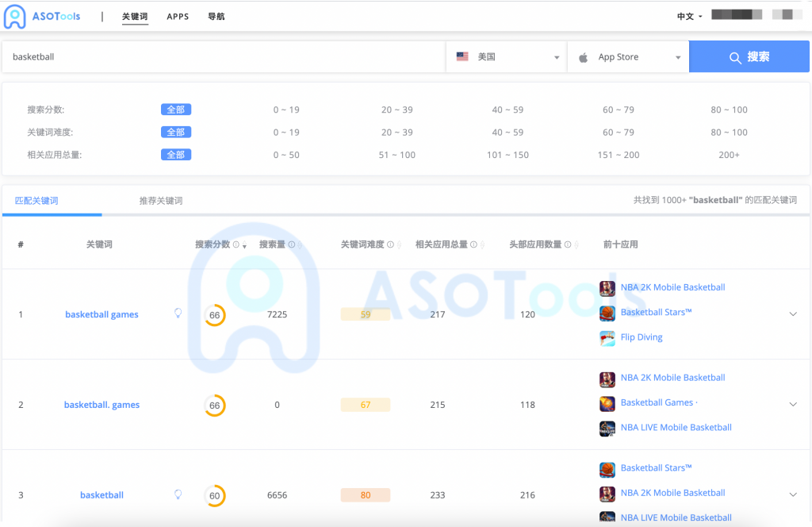Viewport: 812px width, 527px height.
Task: Select 40 ~ 59 for 关键词难度 filter
Action: tap(507, 132)
